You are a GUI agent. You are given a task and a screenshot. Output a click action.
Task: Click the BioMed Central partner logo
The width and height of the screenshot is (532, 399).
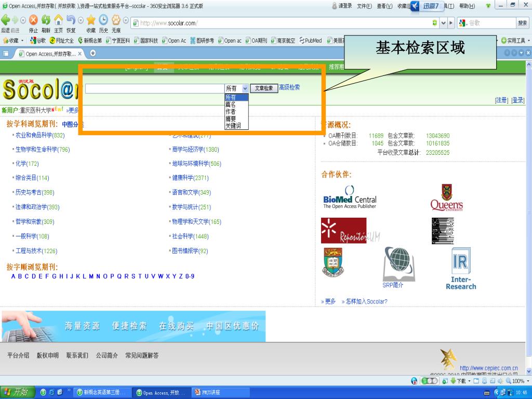tap(350, 197)
